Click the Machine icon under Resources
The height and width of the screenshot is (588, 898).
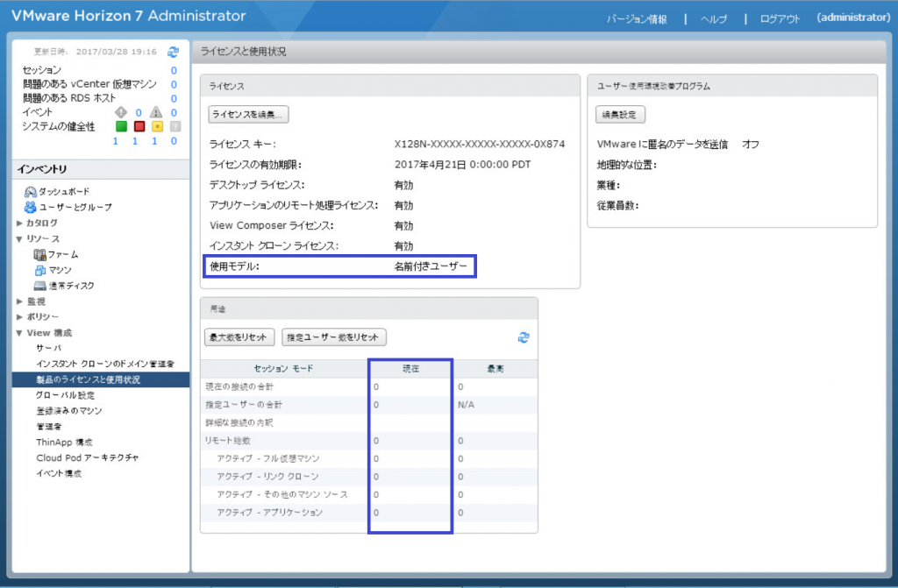click(40, 270)
